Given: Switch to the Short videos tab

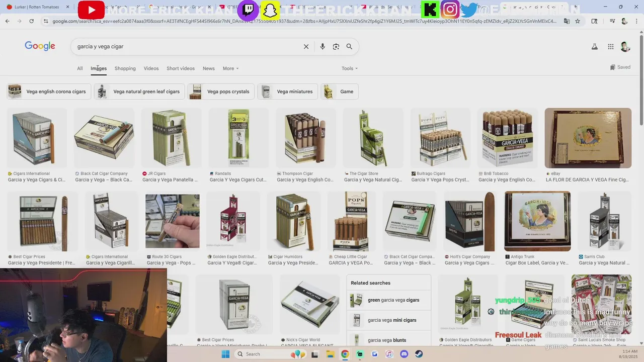Looking at the screenshot, I should (180, 68).
